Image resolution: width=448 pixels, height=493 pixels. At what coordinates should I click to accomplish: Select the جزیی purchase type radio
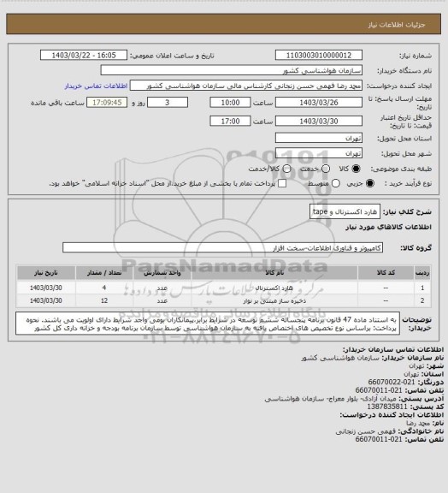click(371, 183)
